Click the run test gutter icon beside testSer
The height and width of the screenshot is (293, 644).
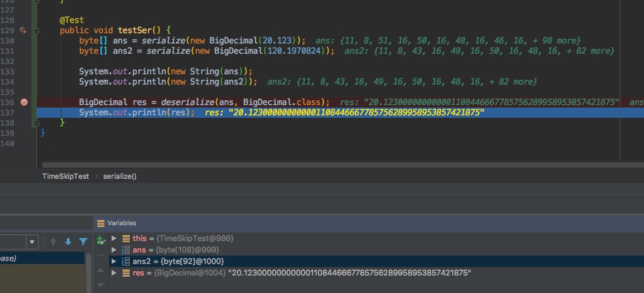pos(24,30)
